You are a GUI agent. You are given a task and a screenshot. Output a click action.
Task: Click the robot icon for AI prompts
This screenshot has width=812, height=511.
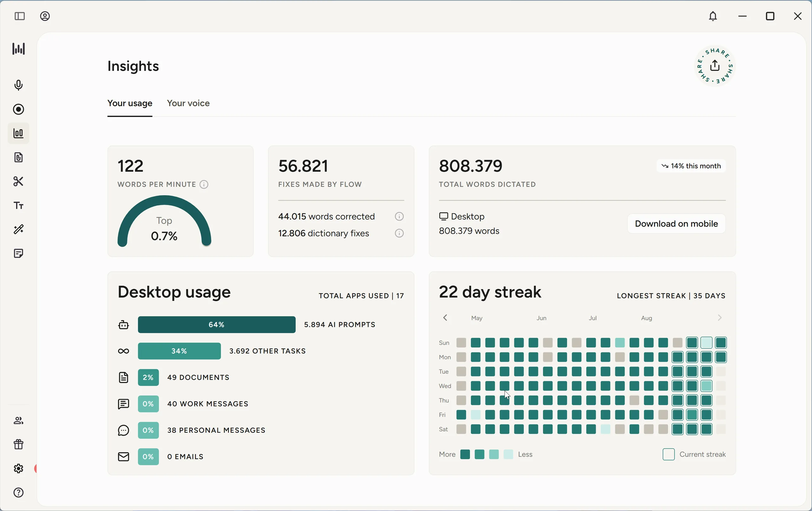tap(123, 325)
